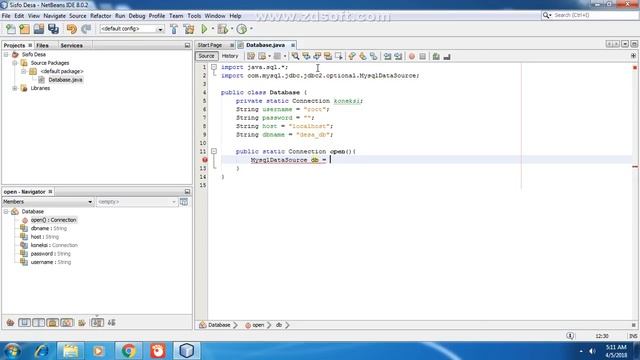Select the koneksi : Connection member
This screenshot has width=640, height=360.
[x=54, y=245]
